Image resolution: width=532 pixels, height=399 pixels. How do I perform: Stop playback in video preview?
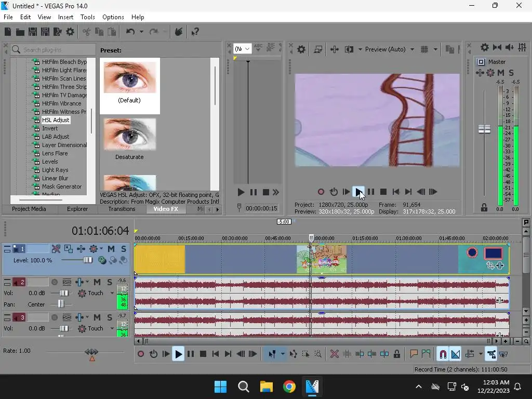tap(383, 192)
